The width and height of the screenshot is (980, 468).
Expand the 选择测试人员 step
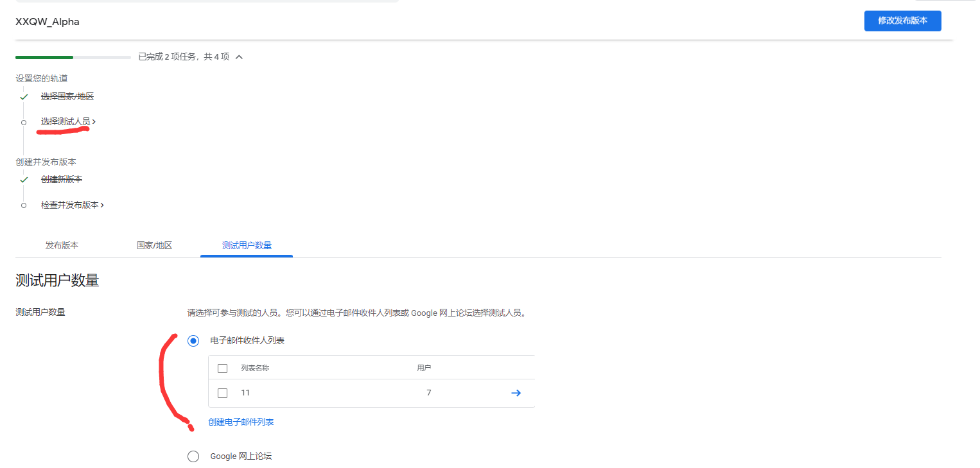coord(66,121)
